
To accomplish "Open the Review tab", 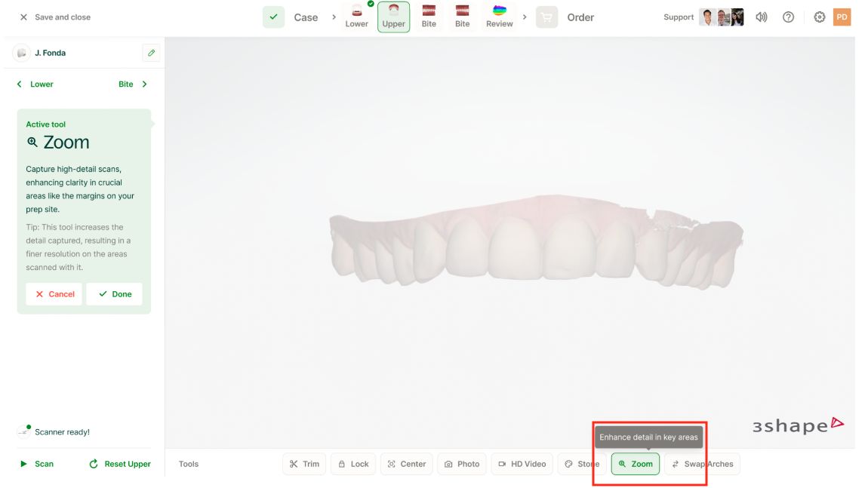I will 499,17.
